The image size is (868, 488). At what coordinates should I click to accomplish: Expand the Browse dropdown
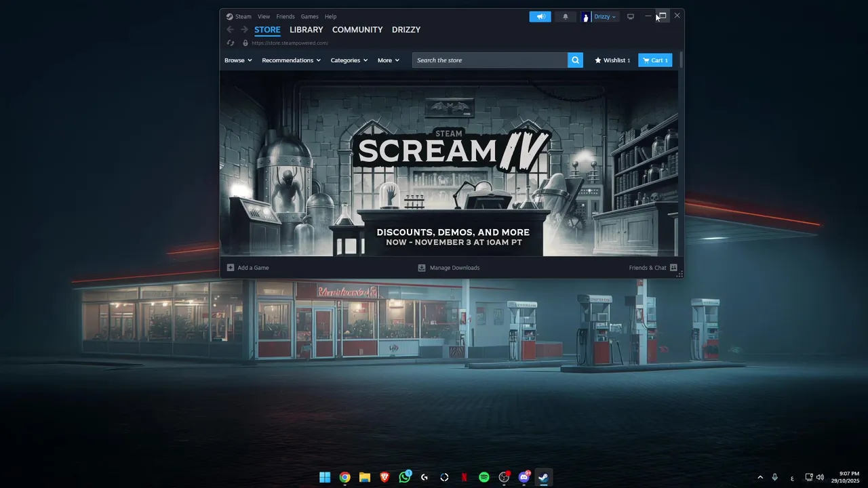[238, 60]
